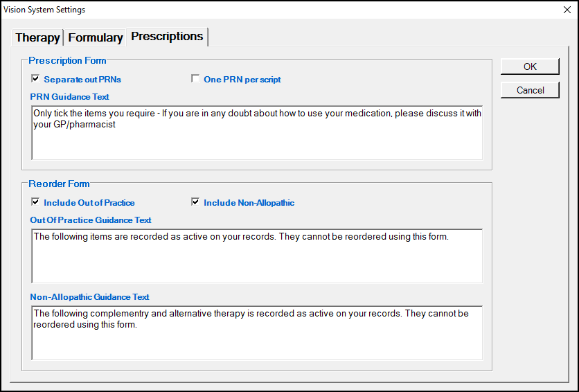The width and height of the screenshot is (579, 392).
Task: Select the Prescriptions tab
Action: coord(167,36)
